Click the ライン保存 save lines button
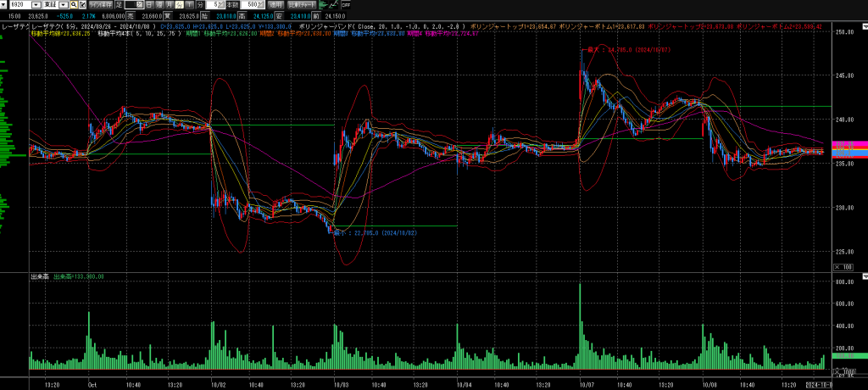Viewport: 868px width, 390px height. pos(100,4)
